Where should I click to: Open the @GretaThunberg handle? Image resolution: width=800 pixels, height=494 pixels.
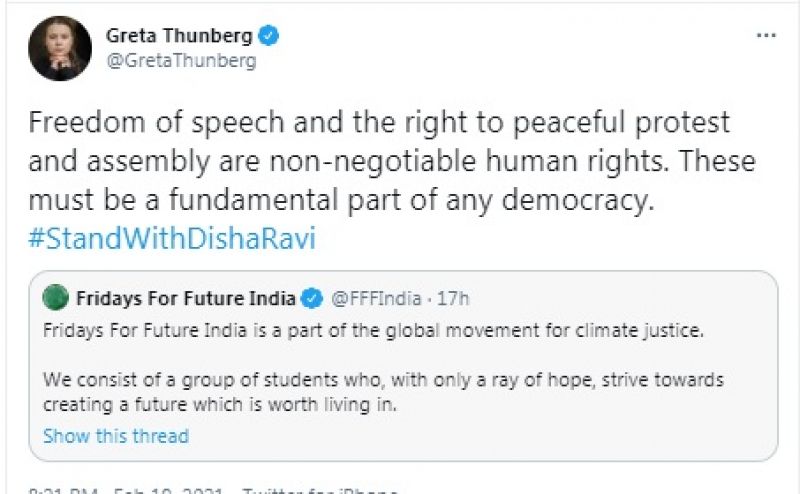(x=181, y=60)
